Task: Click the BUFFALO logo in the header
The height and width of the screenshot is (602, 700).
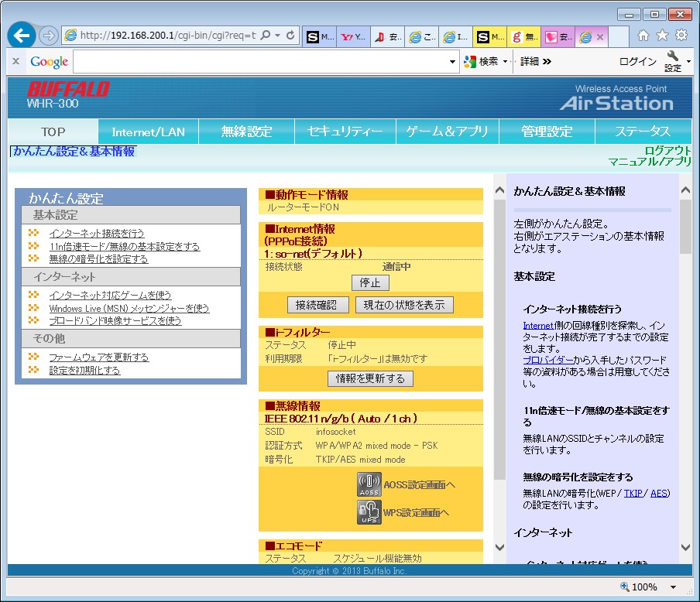Action: [68, 90]
